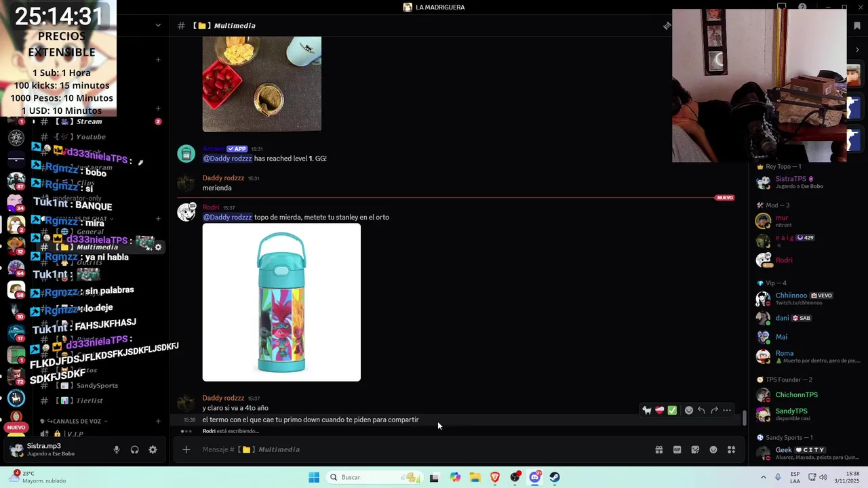Screen dimensions: 868x488
Task: Add red-white heart reaction to message
Action: 659,410
